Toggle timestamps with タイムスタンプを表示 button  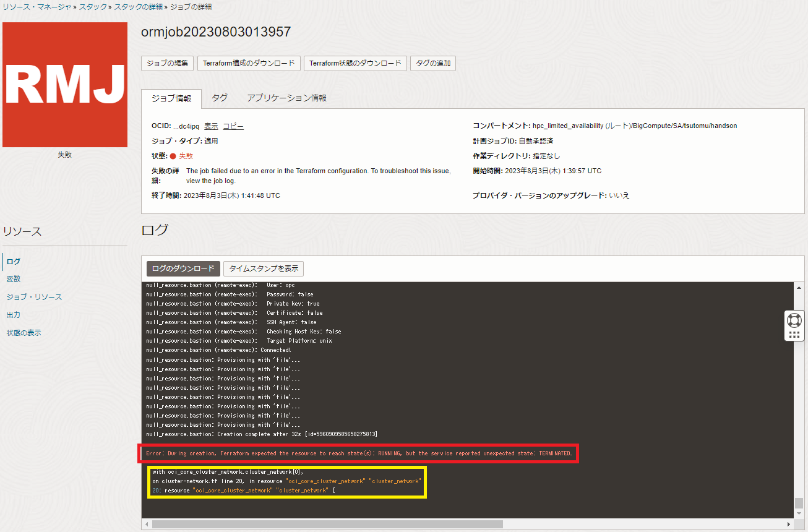tap(264, 268)
